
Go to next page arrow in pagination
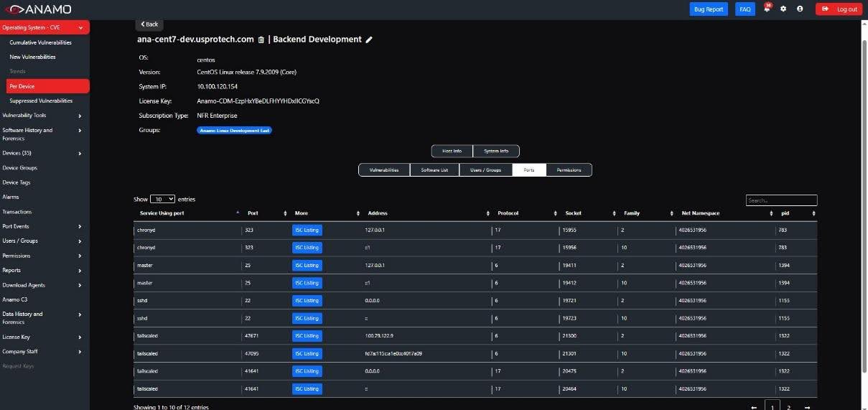click(808, 407)
